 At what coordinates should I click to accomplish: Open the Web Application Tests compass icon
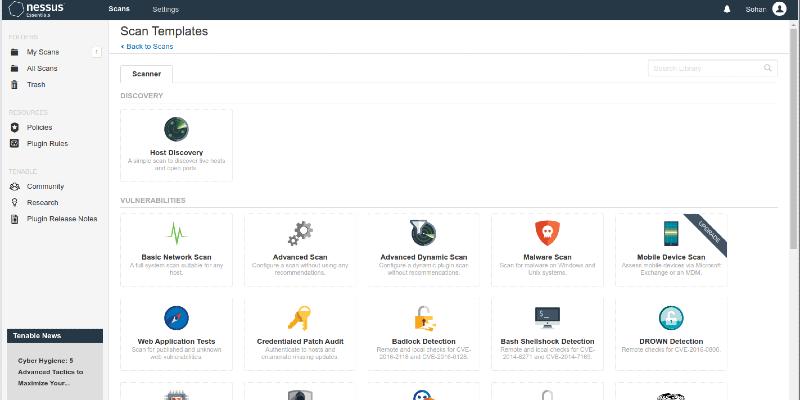pos(176,319)
